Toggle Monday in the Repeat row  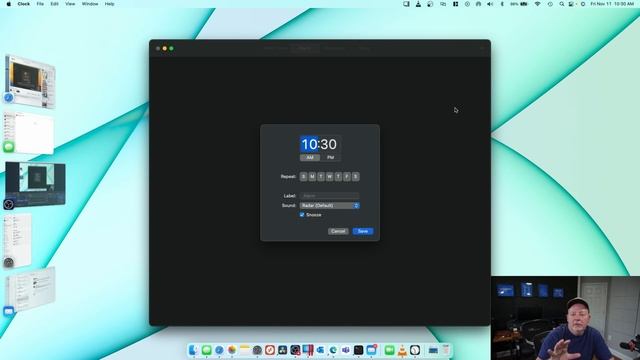[312, 176]
